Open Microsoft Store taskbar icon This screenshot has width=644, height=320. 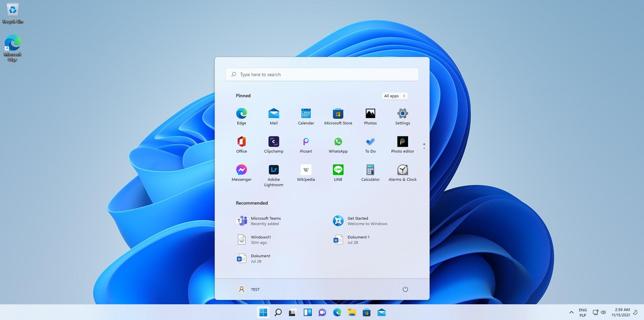click(x=367, y=312)
